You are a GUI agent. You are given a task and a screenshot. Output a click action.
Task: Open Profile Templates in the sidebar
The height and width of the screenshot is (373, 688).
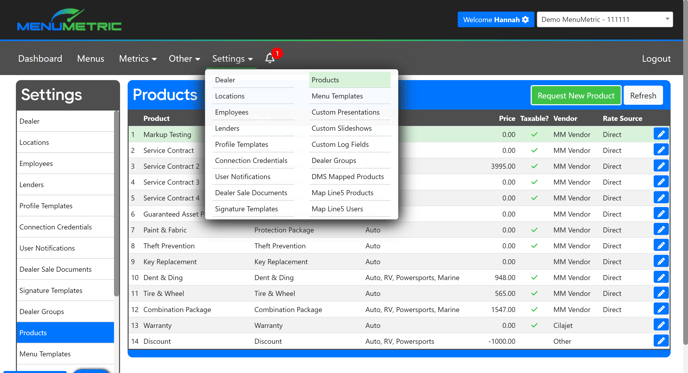(x=65, y=206)
